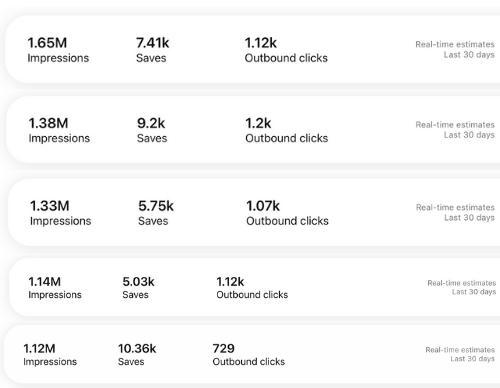
Task: Click Last 30 days in second card
Action: point(469,135)
